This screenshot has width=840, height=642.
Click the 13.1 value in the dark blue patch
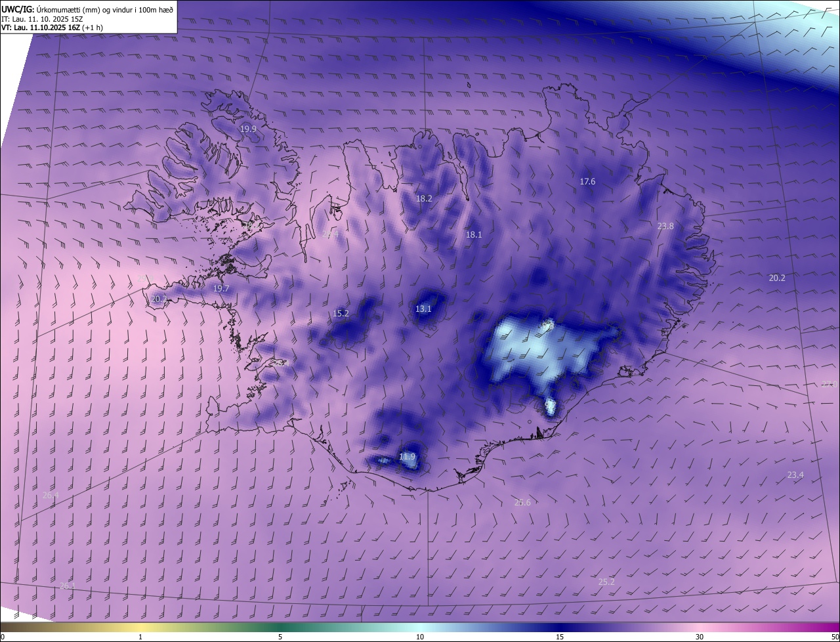(x=423, y=309)
